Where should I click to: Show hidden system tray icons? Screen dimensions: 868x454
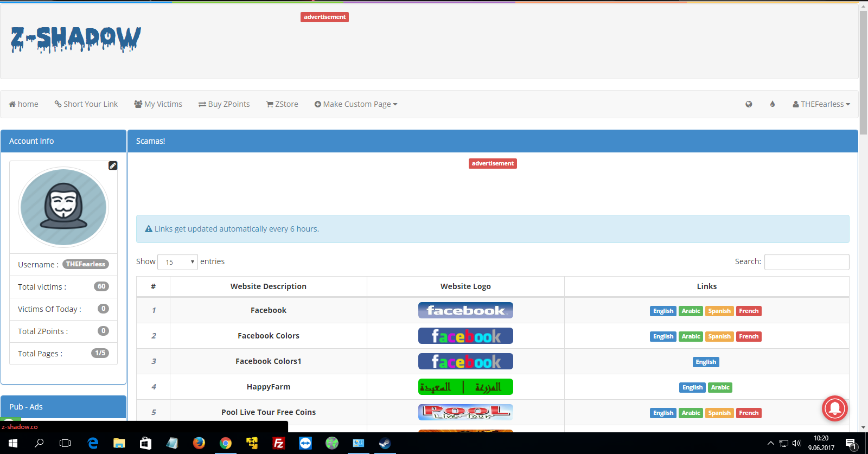coord(770,443)
